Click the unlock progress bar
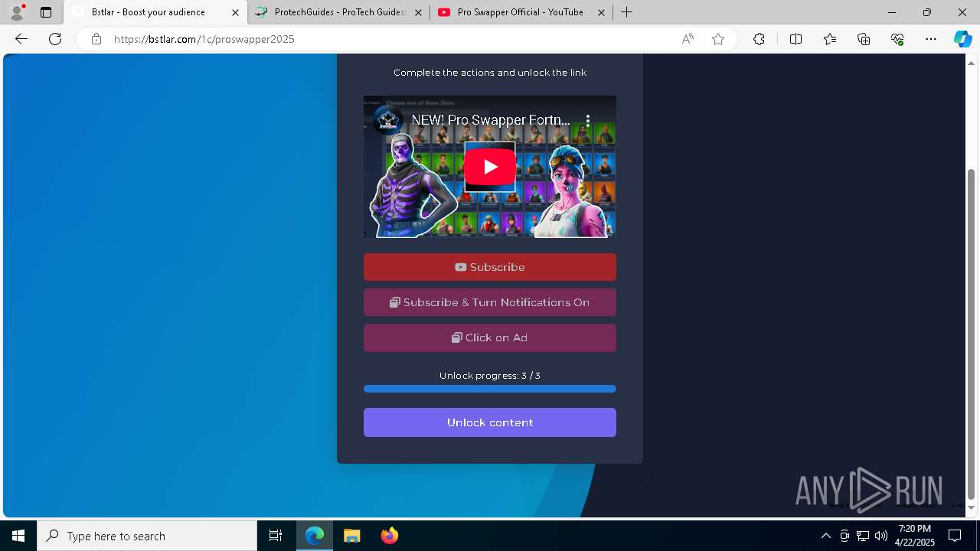The height and width of the screenshot is (551, 980). pos(490,389)
